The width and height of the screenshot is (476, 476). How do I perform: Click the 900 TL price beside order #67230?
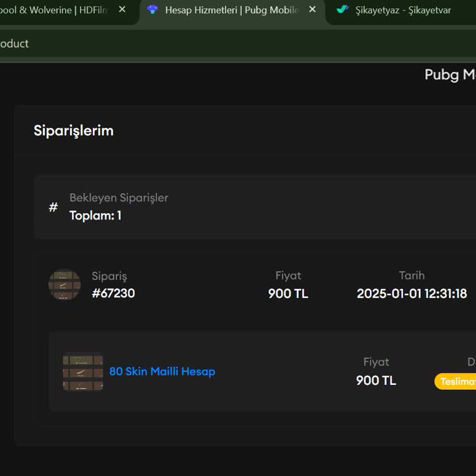click(x=288, y=294)
